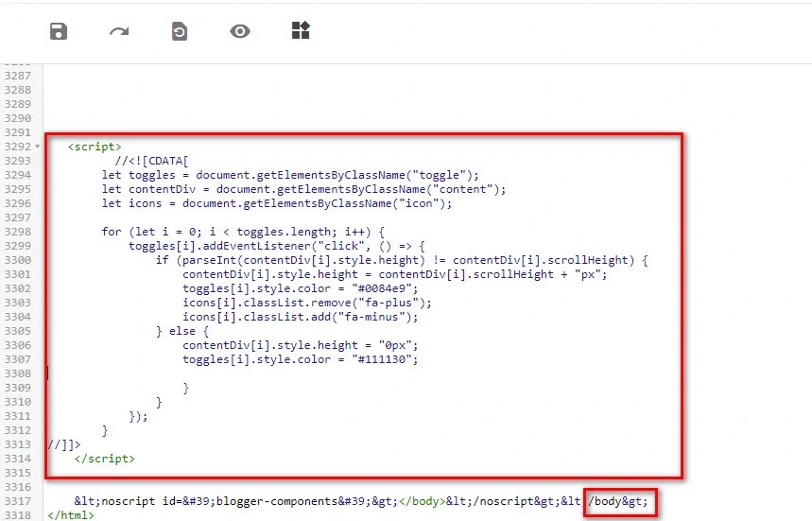Preview theme with the eye icon

click(x=240, y=31)
